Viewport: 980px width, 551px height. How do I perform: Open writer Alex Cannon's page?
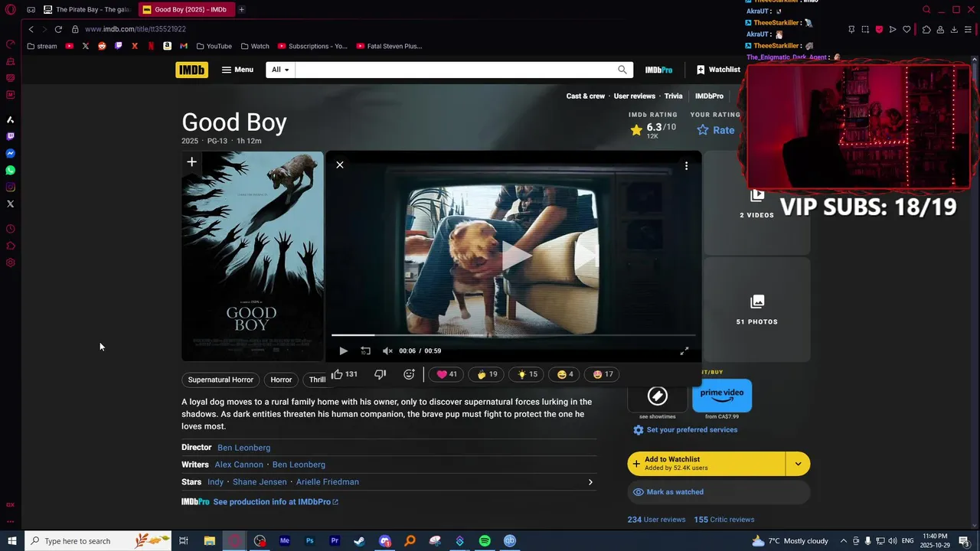tap(239, 465)
